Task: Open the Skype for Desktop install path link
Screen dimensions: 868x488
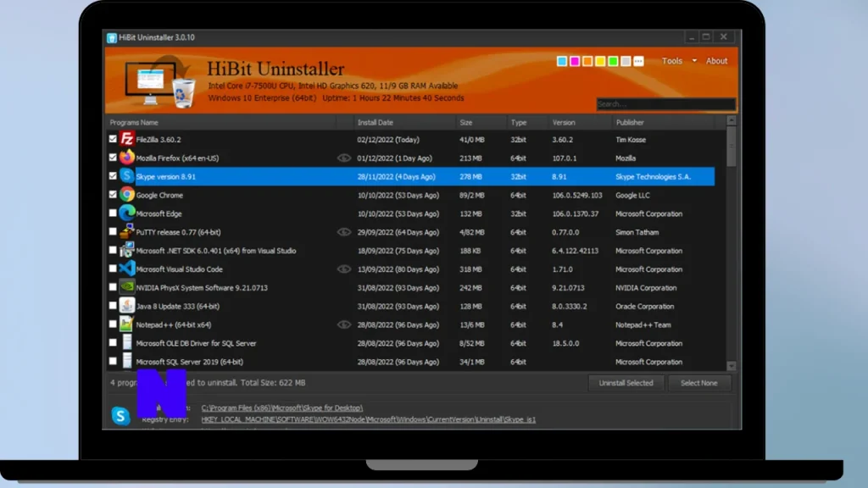Action: click(x=281, y=408)
